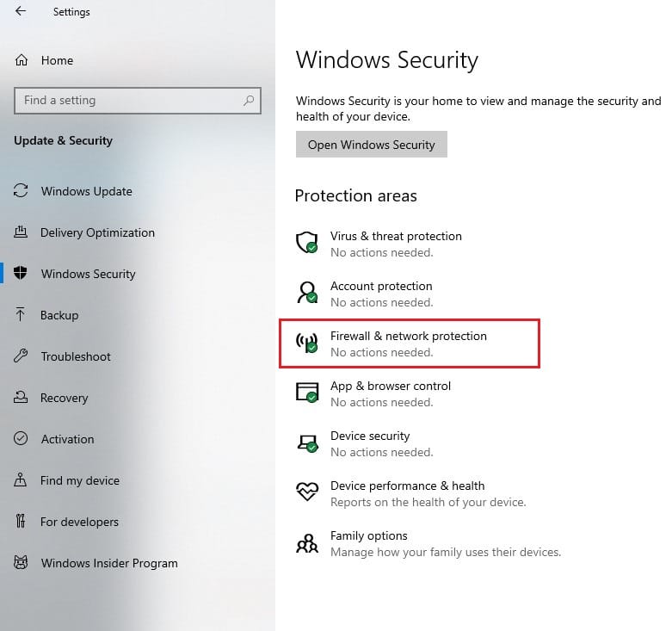Screen dimensions: 672x631
Task: Click the 'Settings' window title text
Action: pyautogui.click(x=71, y=12)
